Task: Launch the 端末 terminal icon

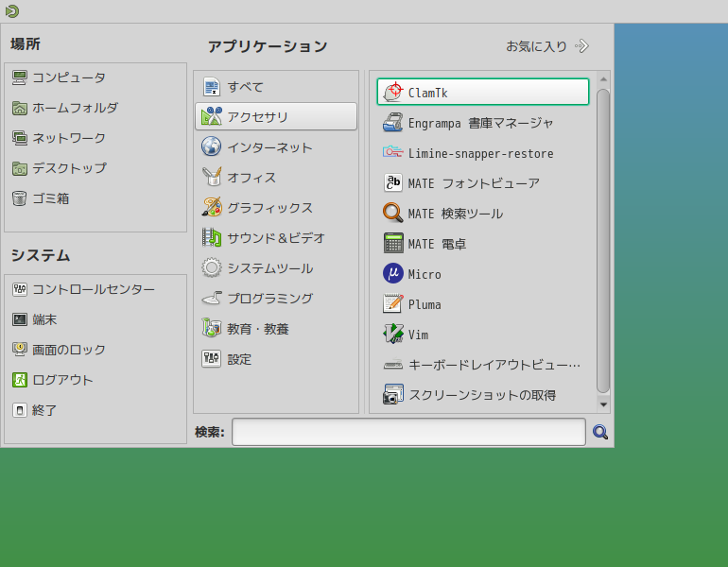Action: point(20,319)
